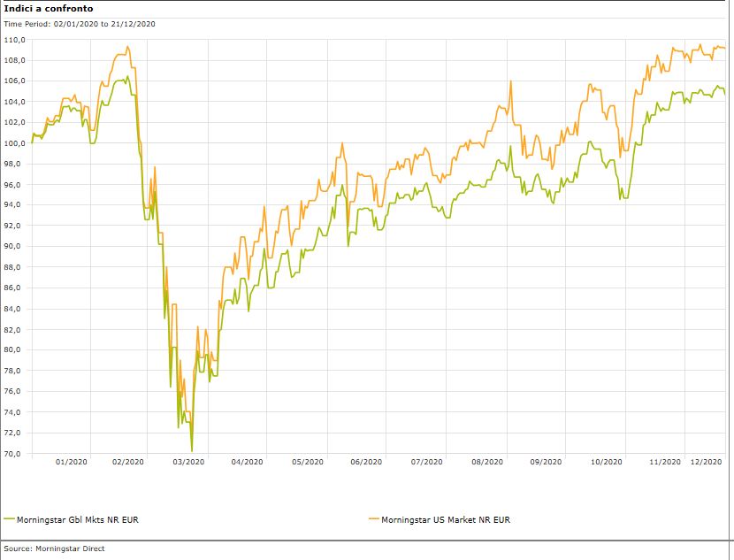Screen dimensions: 734x560
Task: Click the chart title Indici a confronto
Action: pos(49,8)
